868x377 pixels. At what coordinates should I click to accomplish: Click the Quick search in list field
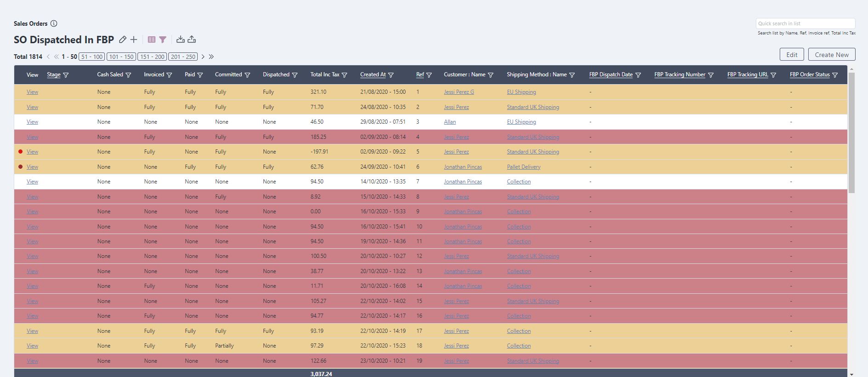point(805,23)
